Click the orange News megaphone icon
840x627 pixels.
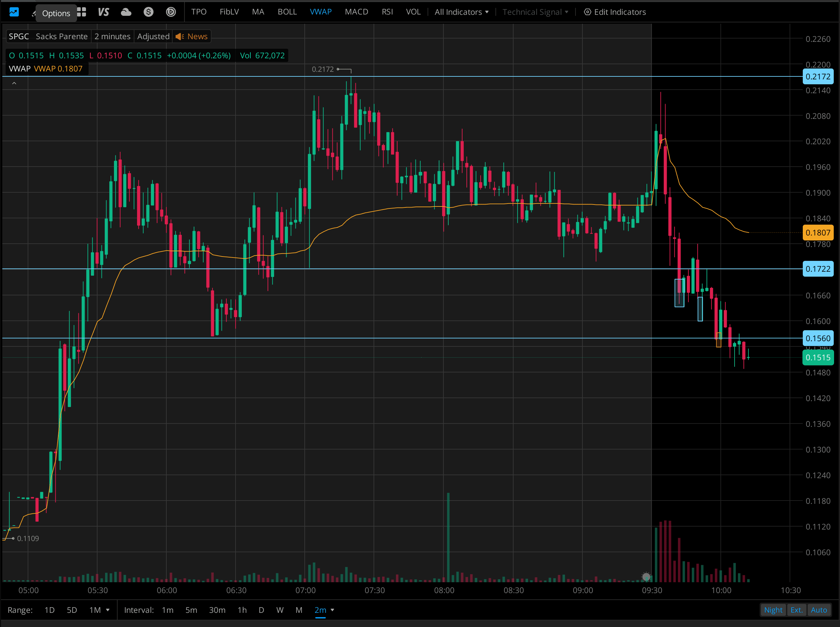coord(180,37)
